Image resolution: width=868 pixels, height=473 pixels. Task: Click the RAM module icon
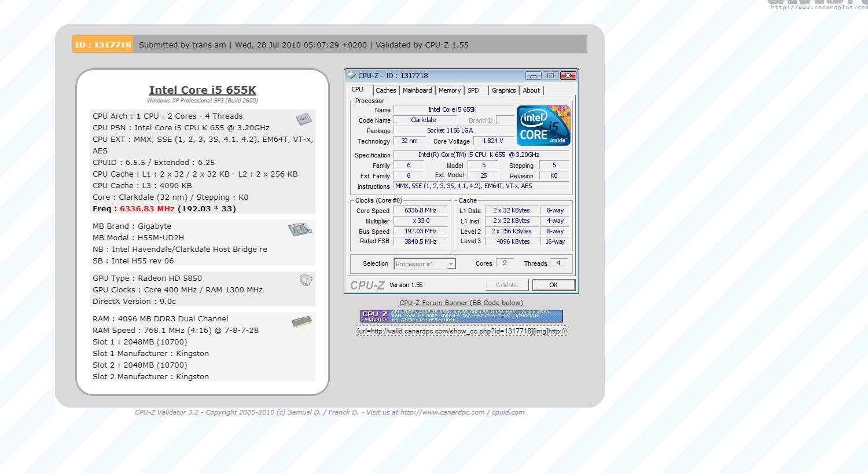click(x=301, y=322)
